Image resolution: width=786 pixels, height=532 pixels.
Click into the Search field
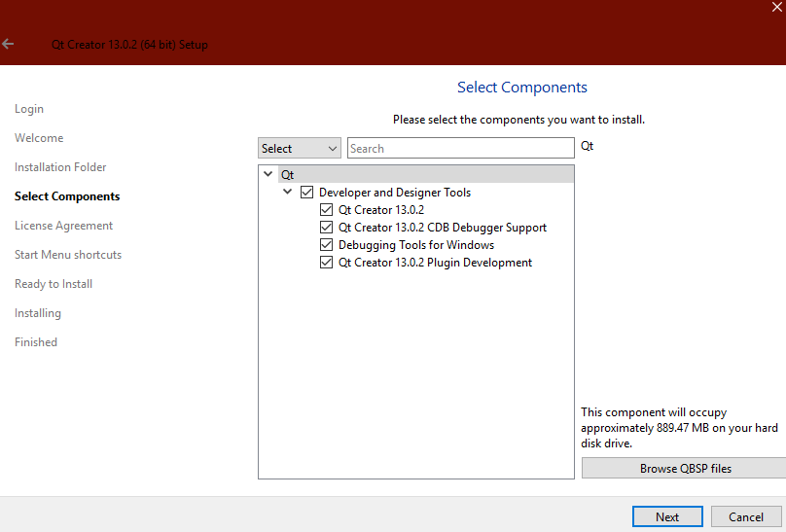461,148
